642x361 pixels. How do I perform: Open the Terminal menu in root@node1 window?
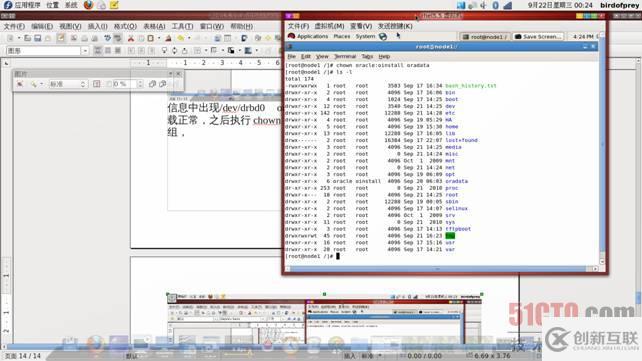pyautogui.click(x=345, y=56)
